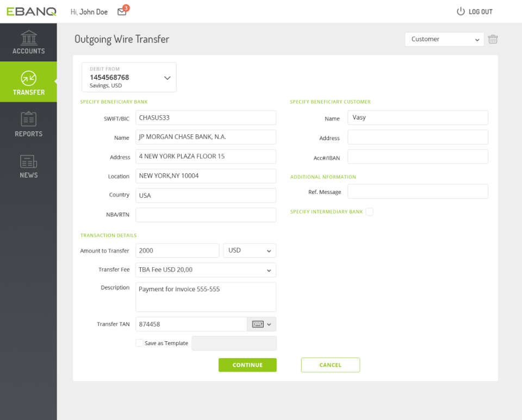Open the USD currency dropdown

(250, 250)
